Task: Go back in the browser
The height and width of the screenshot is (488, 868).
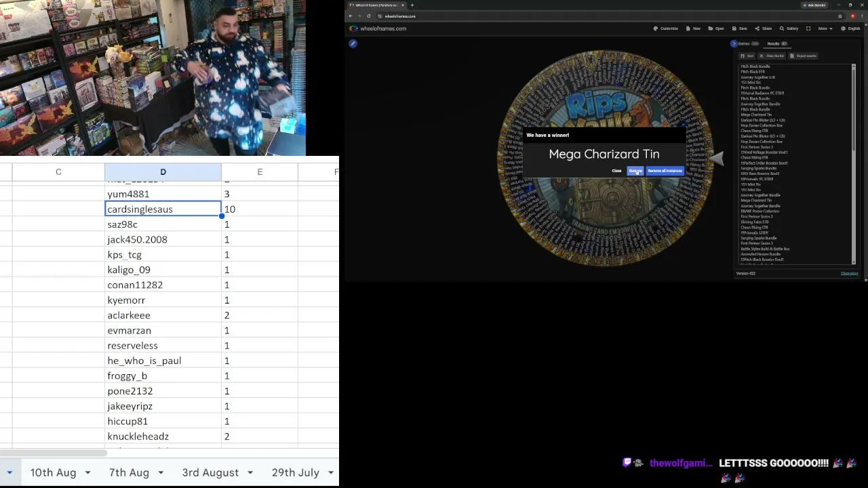Action: 351,16
